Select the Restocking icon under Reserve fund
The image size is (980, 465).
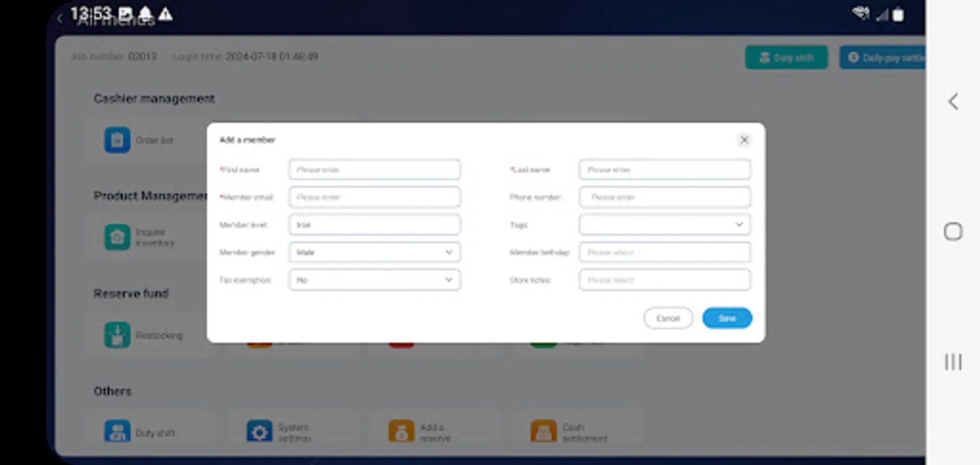pos(117,335)
